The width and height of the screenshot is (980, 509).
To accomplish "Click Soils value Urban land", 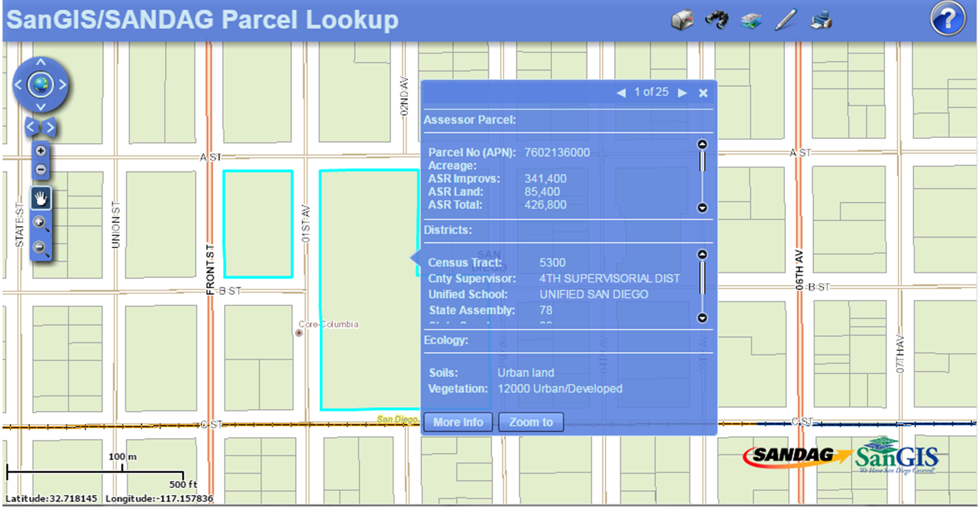I will (526, 373).
